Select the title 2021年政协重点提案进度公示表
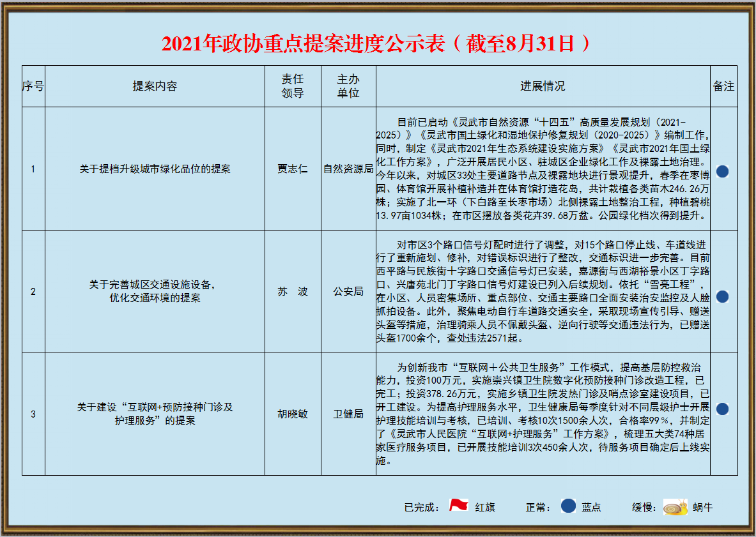The image size is (756, 537). click(304, 44)
